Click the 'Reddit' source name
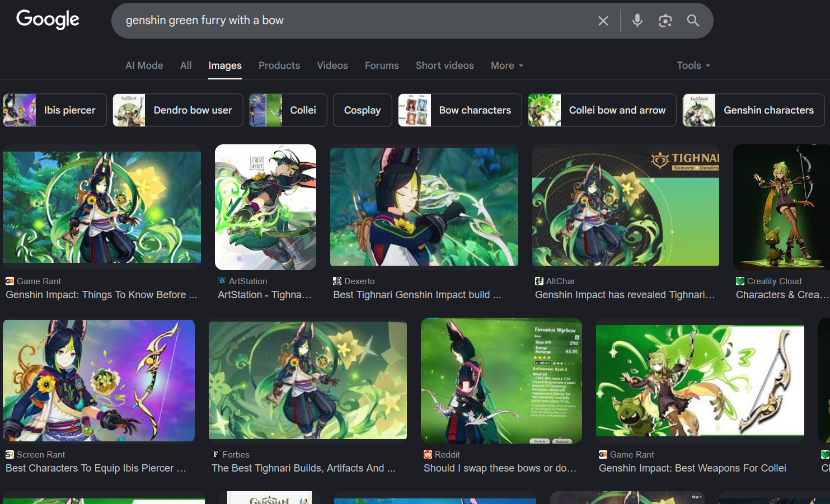This screenshot has height=504, width=830. [447, 455]
